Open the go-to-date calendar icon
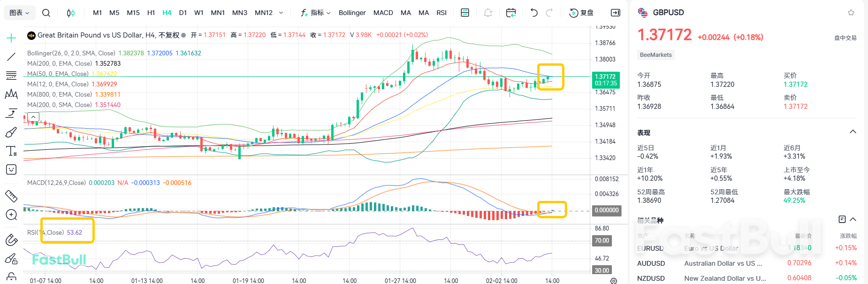Image resolution: width=868 pixels, height=284 pixels. coord(511,13)
